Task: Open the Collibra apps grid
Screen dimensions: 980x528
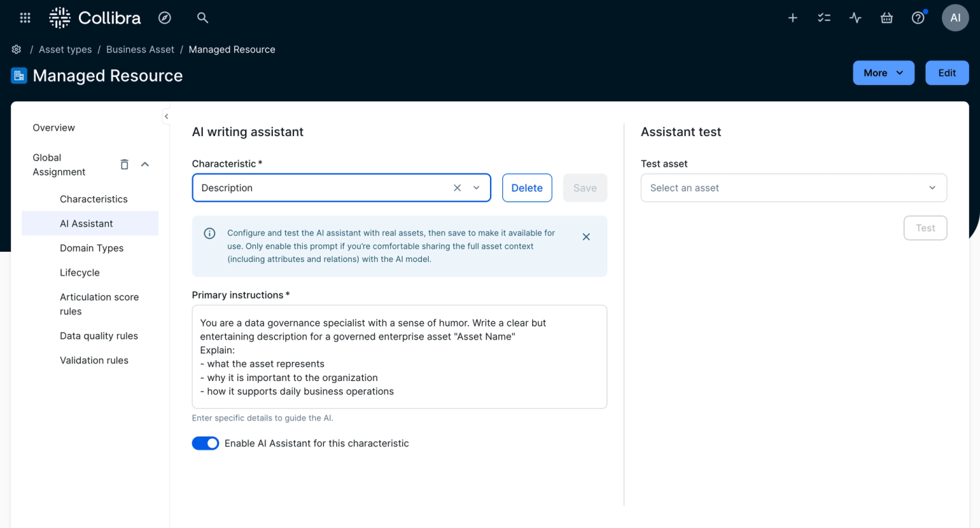Action: [25, 18]
